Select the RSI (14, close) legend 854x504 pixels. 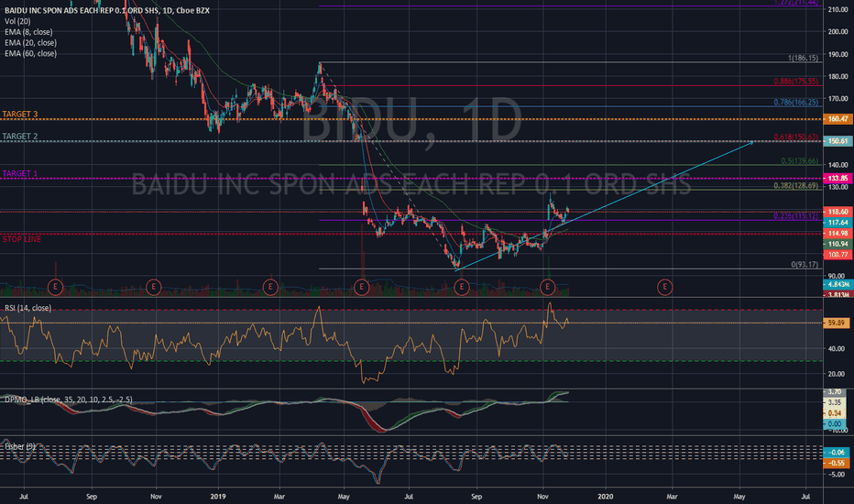coord(27,308)
